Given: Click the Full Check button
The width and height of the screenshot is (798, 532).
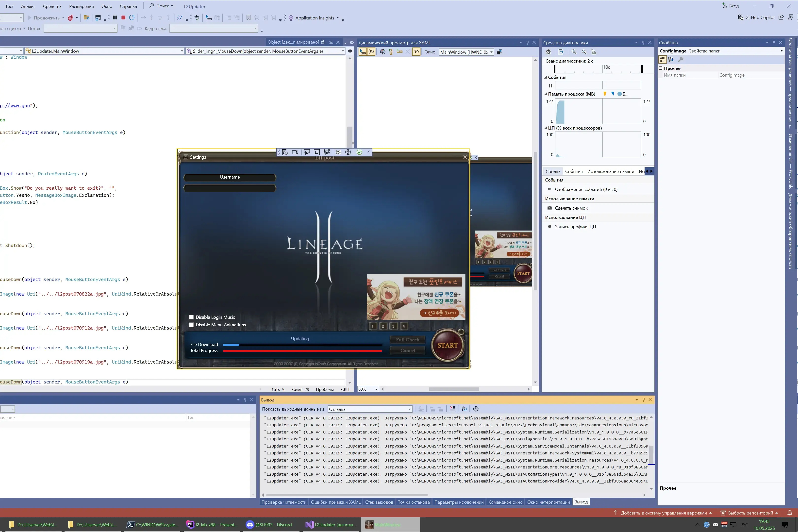Looking at the screenshot, I should (407, 340).
